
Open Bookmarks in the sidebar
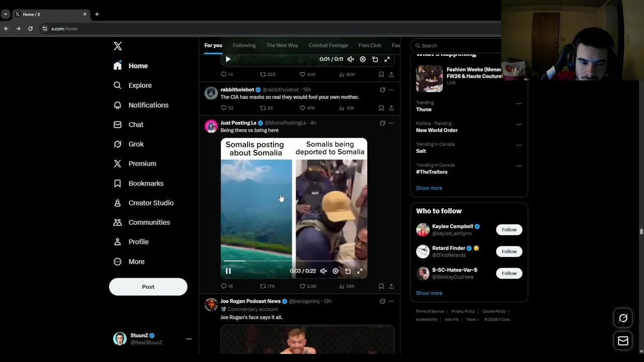click(x=138, y=184)
